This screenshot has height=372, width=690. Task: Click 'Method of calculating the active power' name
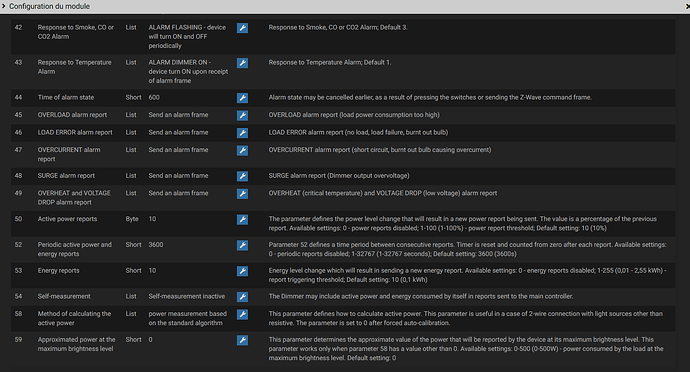pyautogui.click(x=74, y=318)
